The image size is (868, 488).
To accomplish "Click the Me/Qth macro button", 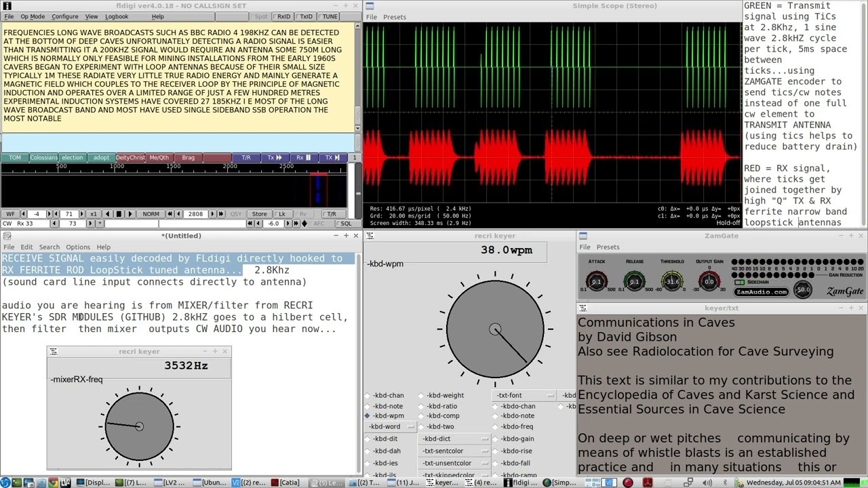I will (x=159, y=158).
